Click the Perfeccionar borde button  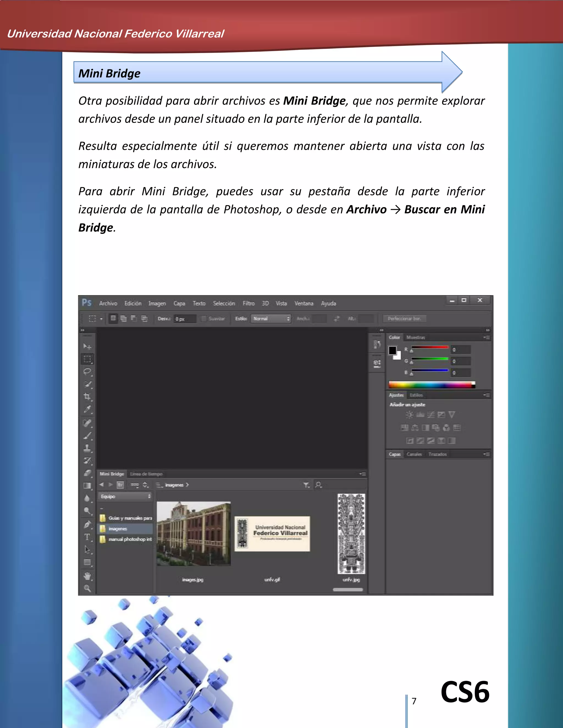[x=404, y=319]
